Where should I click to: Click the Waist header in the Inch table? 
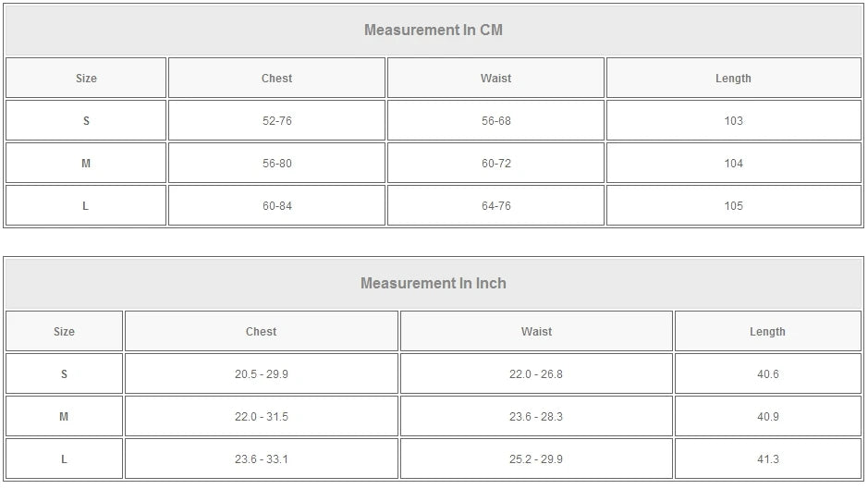[536, 332]
